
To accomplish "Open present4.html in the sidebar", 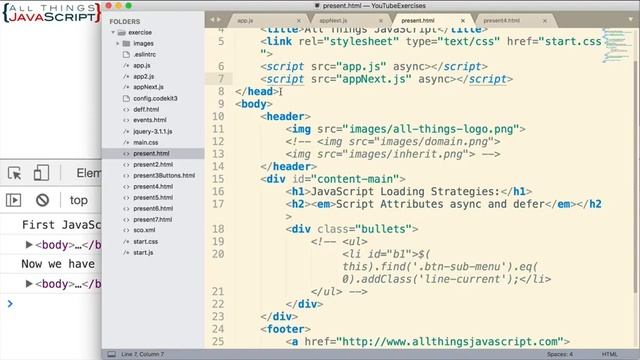I will (153, 187).
